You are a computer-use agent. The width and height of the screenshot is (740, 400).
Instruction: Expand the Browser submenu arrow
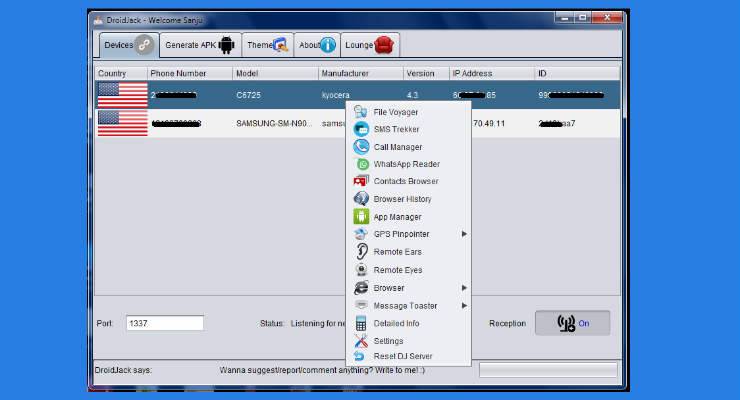[463, 288]
